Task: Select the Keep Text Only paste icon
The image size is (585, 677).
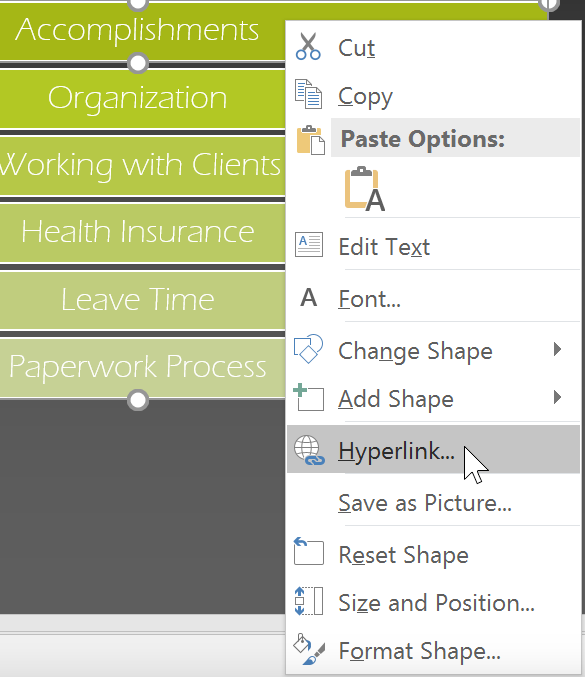Action: (364, 189)
